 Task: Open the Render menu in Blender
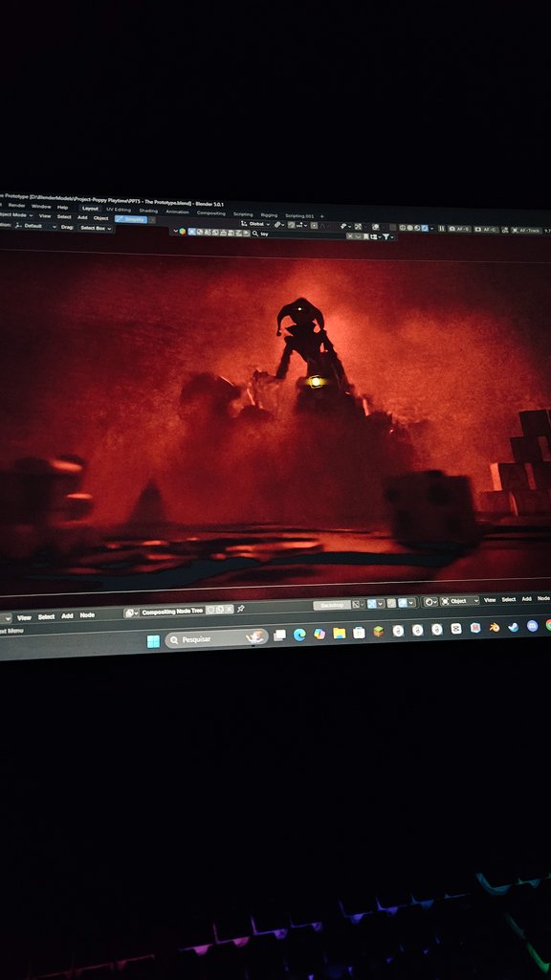click(x=17, y=206)
